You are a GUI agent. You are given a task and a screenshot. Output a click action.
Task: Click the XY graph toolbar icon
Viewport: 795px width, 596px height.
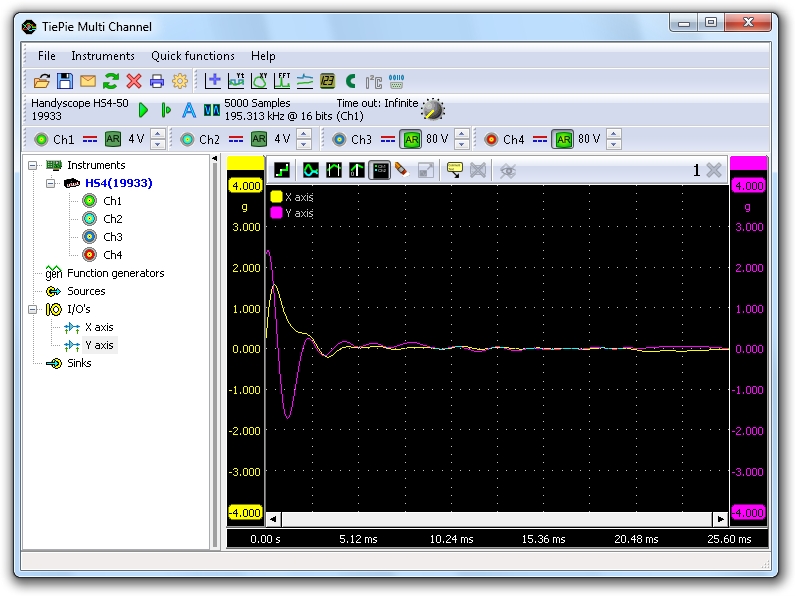(259, 81)
